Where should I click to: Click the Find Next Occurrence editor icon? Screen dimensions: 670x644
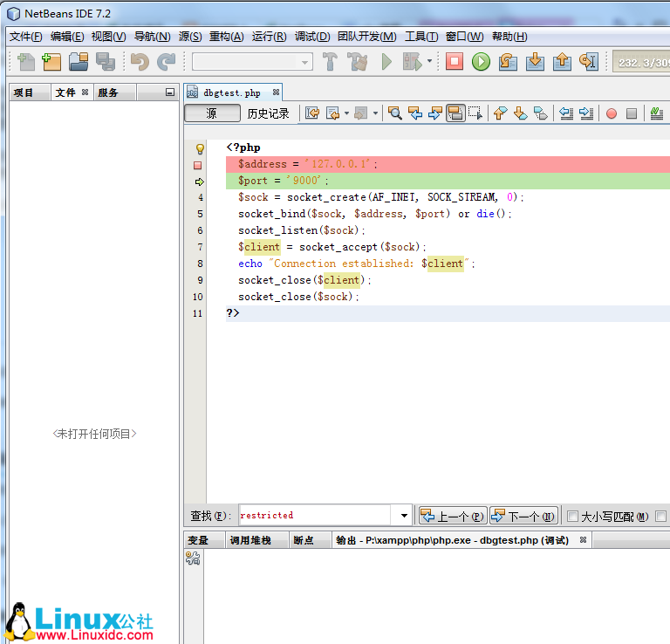tap(435, 113)
